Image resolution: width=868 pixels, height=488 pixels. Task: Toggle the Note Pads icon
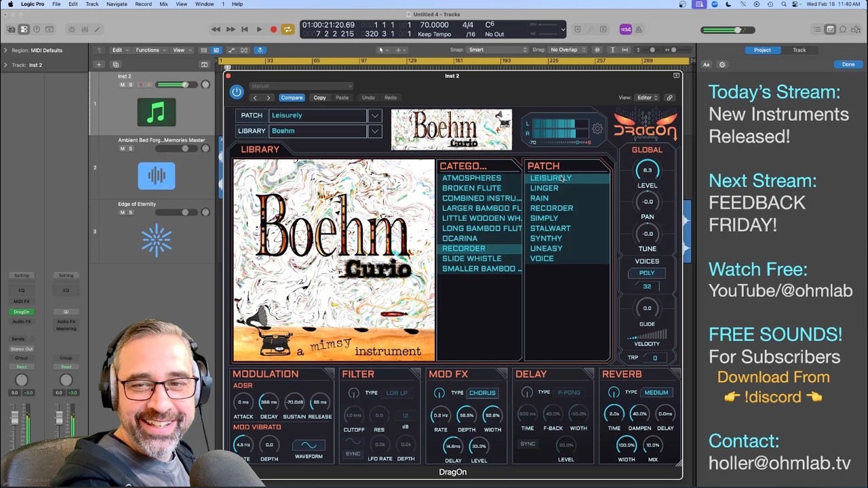tap(830, 29)
